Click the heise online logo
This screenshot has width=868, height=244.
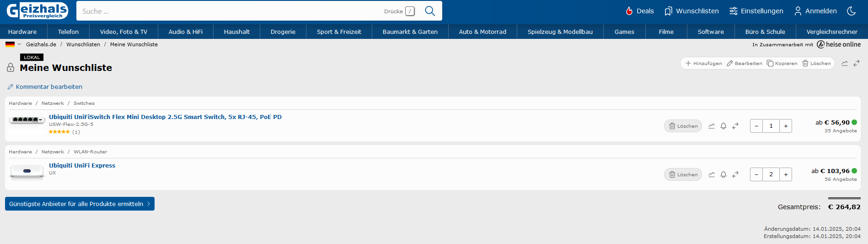coord(839,44)
